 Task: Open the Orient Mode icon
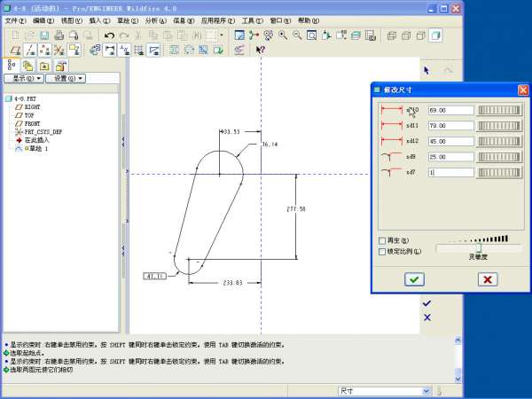click(x=269, y=35)
